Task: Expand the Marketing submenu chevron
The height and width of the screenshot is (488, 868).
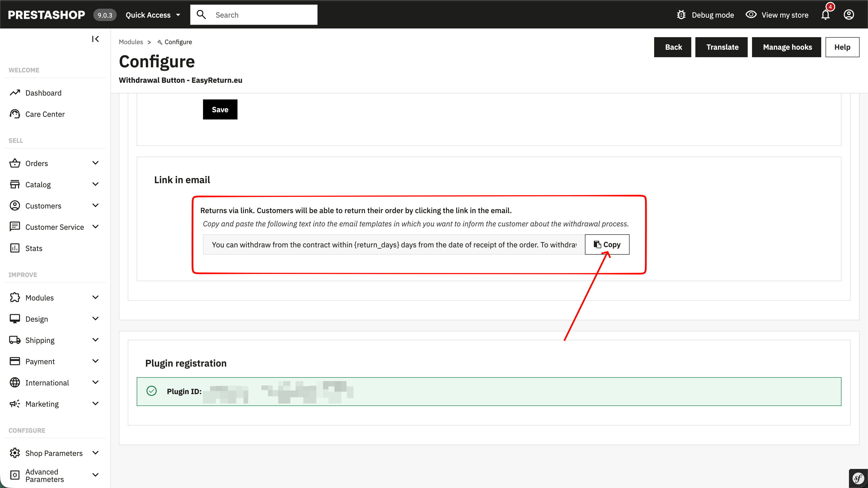Action: (x=95, y=403)
